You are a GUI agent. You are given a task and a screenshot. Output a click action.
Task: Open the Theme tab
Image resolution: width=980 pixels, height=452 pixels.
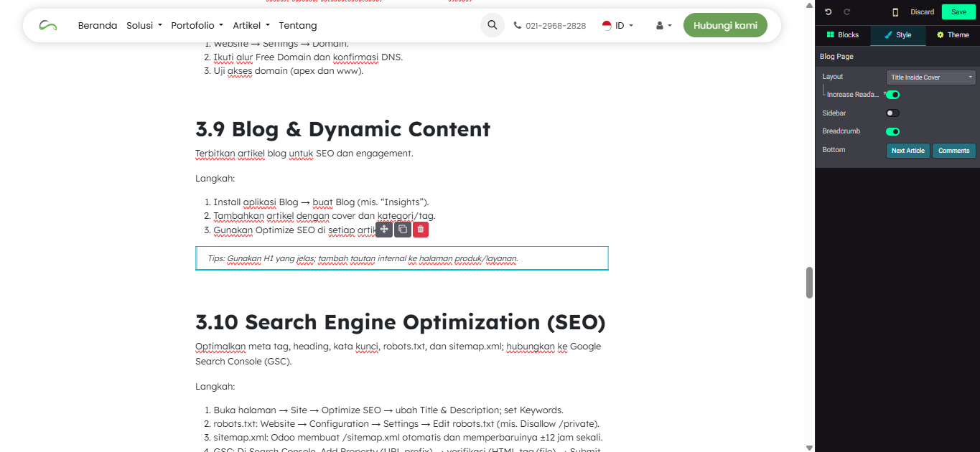(953, 35)
